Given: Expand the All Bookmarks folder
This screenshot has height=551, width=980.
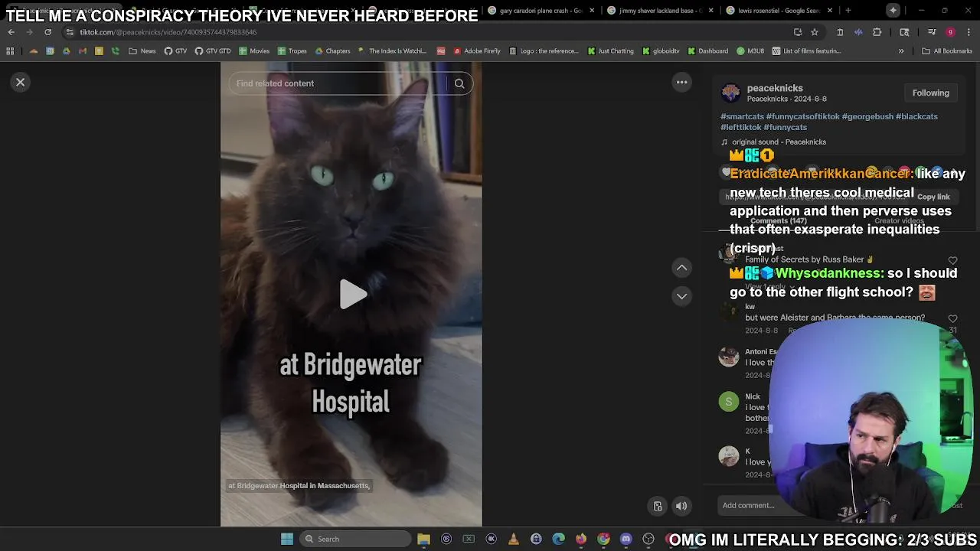Looking at the screenshot, I should point(947,51).
